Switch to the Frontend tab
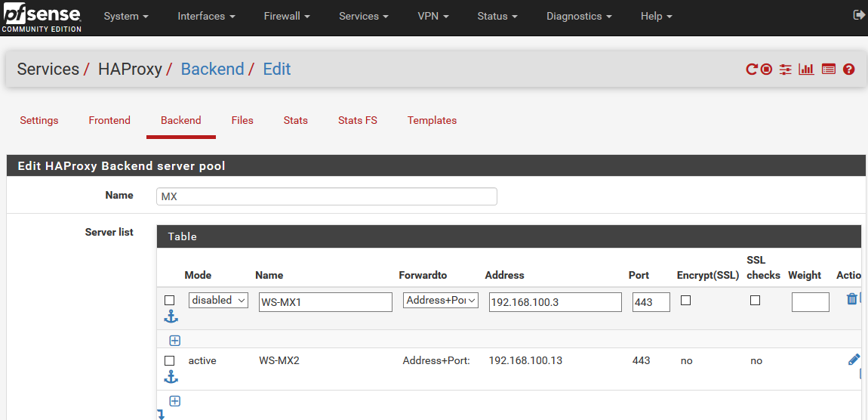Screen dimensions: 868x420 pyautogui.click(x=109, y=120)
